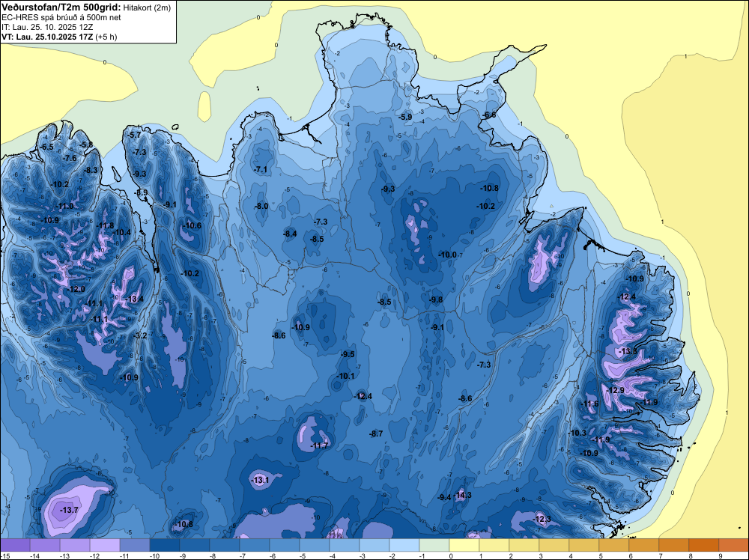Click the -5.7 temperature label
Image resolution: width=749 pixels, height=560 pixels.
pos(135,135)
